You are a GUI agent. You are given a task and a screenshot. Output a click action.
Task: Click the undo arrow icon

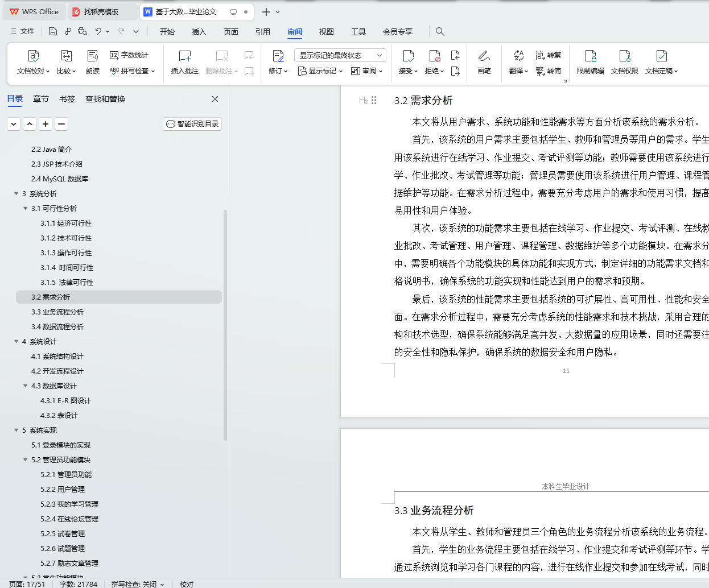(x=98, y=31)
